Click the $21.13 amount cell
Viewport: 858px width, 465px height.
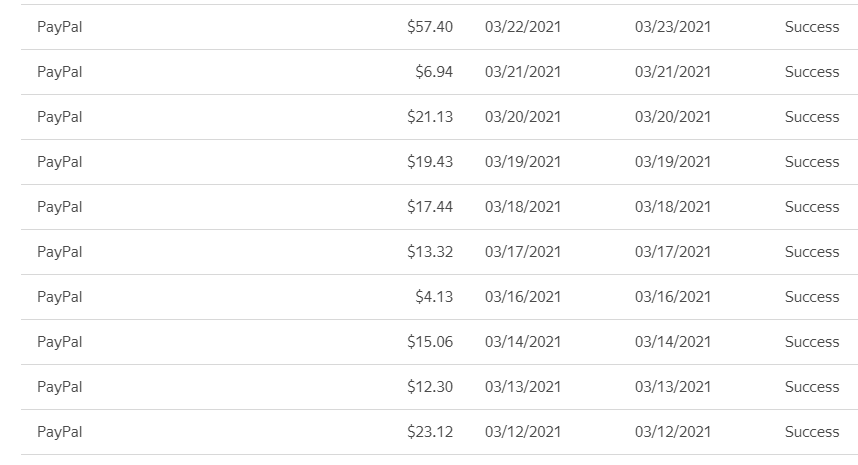coord(430,117)
